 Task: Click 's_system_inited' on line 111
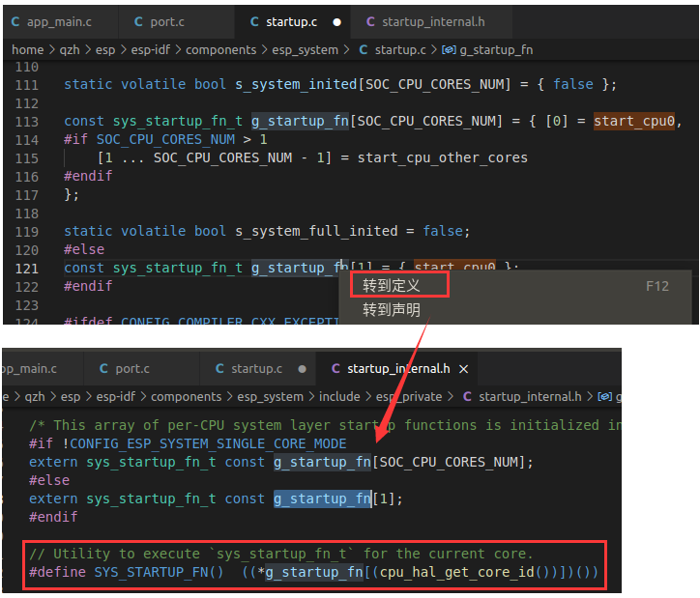click(296, 84)
